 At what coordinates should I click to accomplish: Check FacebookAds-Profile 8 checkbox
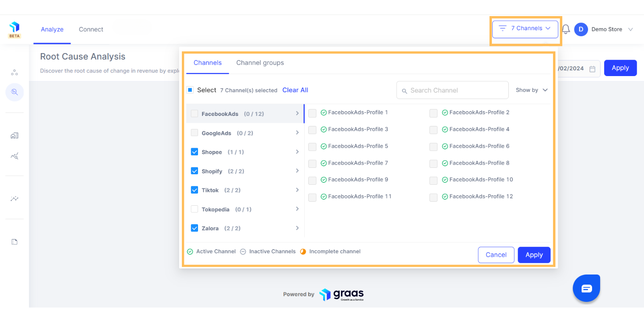pyautogui.click(x=433, y=164)
